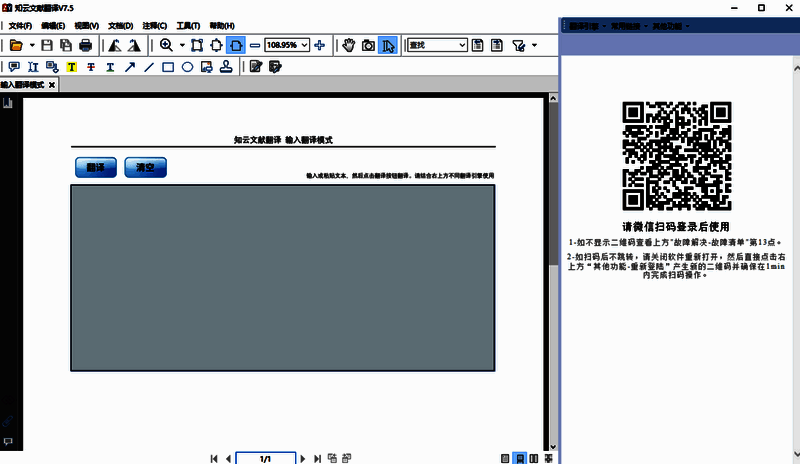
Task: Jump to the last page
Action: [x=317, y=458]
